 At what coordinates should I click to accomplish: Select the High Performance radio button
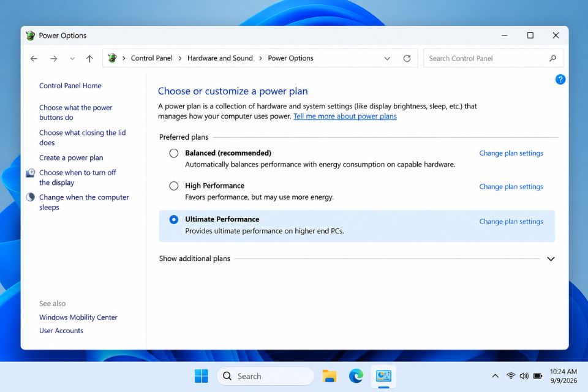click(x=173, y=186)
